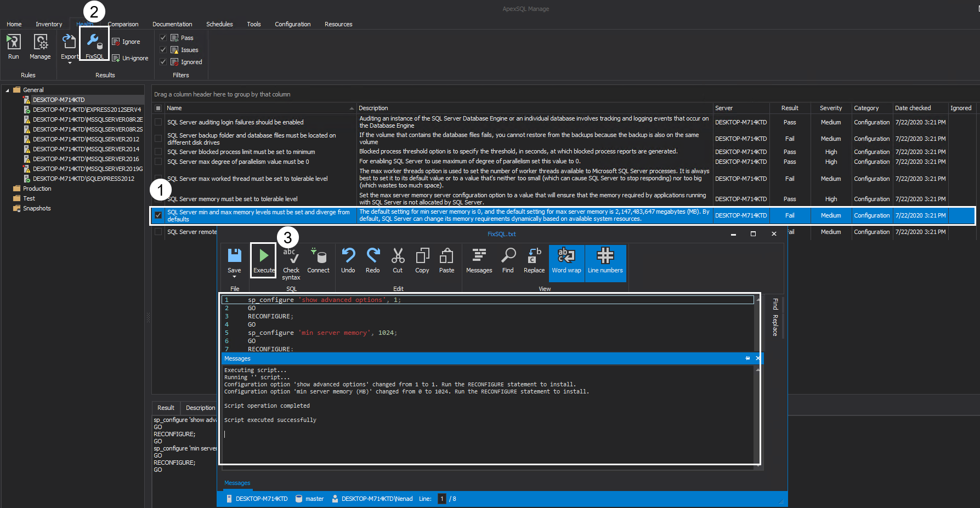
Task: Click the Un-ignore button
Action: (131, 58)
